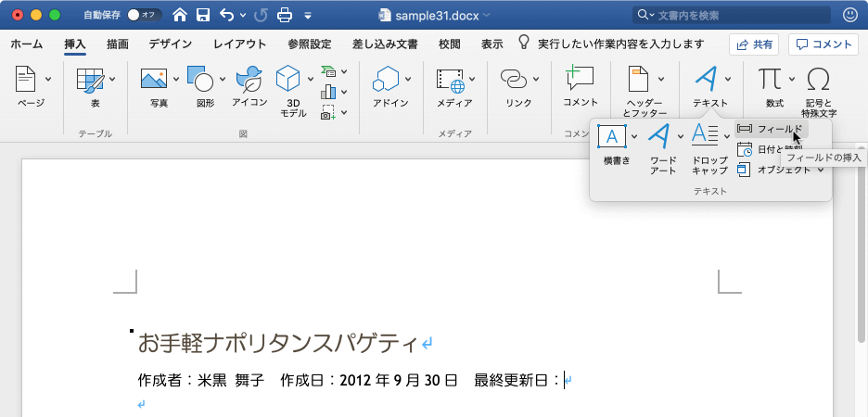Open the デザイン tab

coord(171,44)
